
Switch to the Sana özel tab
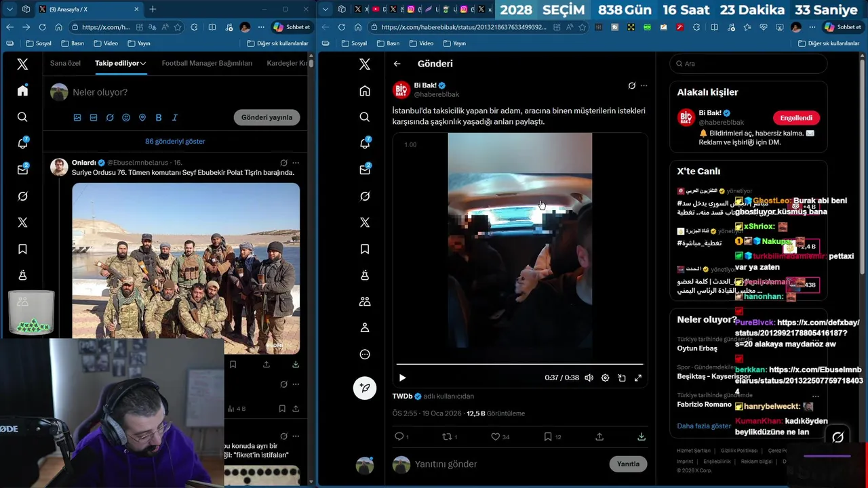pyautogui.click(x=65, y=63)
